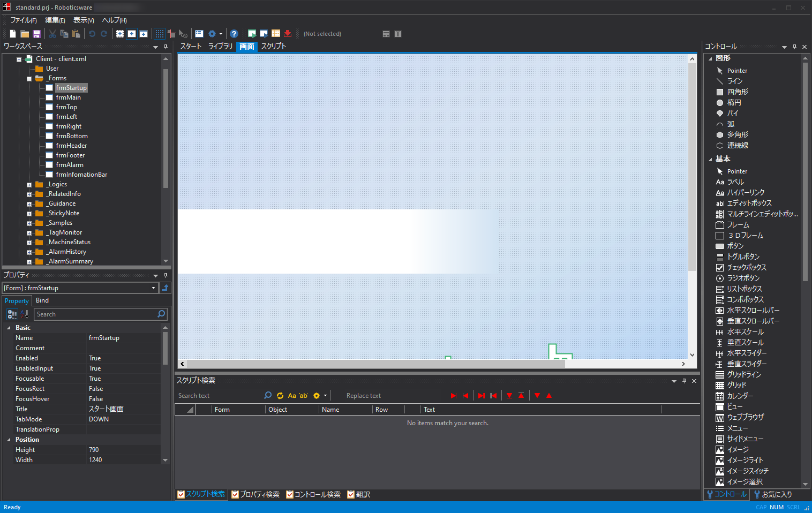Expand the _Logics folder in workspace tree
This screenshot has width=812, height=513.
29,185
